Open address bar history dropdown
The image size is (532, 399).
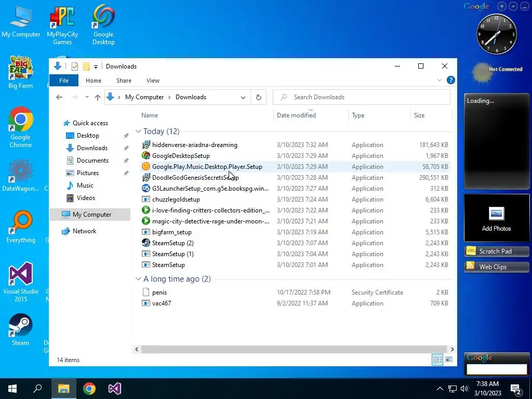[243, 97]
